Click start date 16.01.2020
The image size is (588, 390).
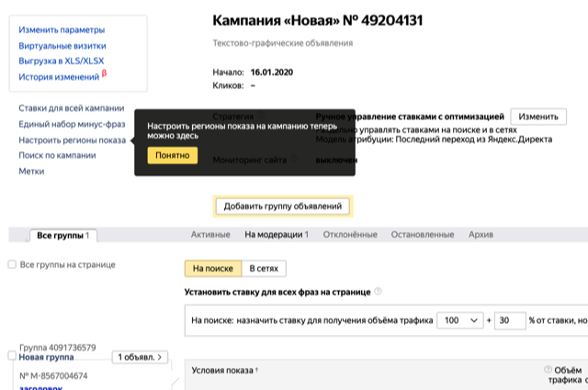[272, 72]
